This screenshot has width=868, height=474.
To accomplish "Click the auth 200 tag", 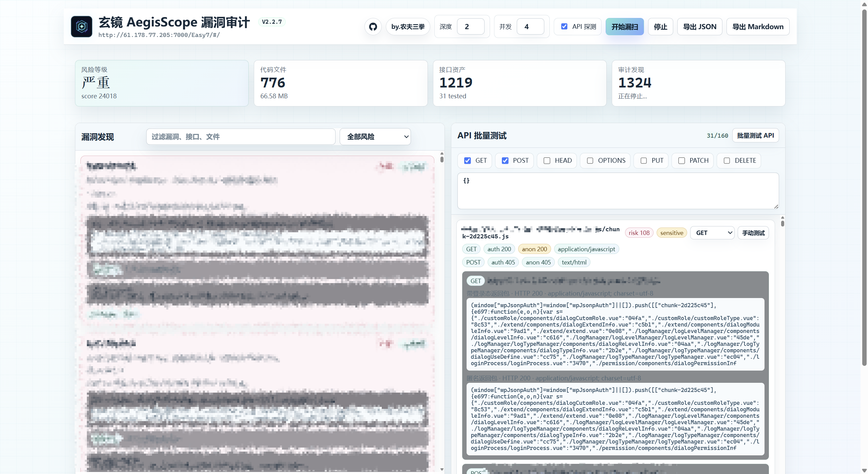I will 499,249.
